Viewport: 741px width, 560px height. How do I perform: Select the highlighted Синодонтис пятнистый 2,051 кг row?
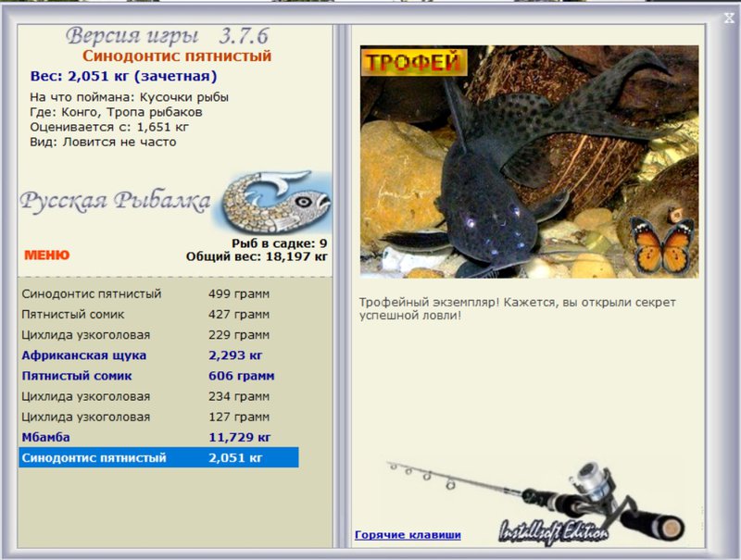[x=158, y=457]
